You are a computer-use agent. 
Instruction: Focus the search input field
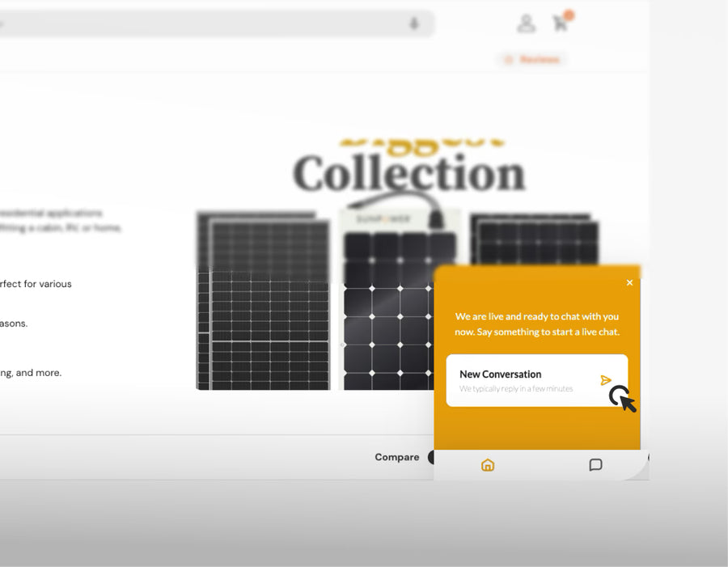click(x=202, y=24)
